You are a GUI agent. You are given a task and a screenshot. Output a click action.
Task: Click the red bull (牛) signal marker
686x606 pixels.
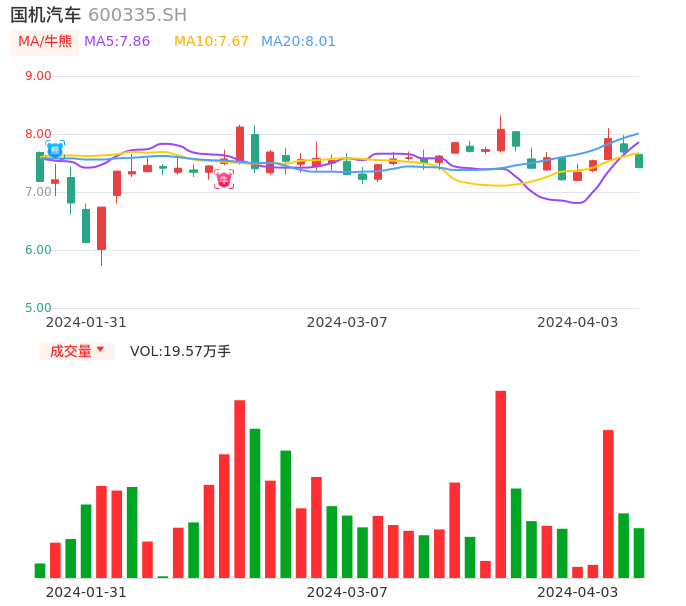tap(223, 179)
